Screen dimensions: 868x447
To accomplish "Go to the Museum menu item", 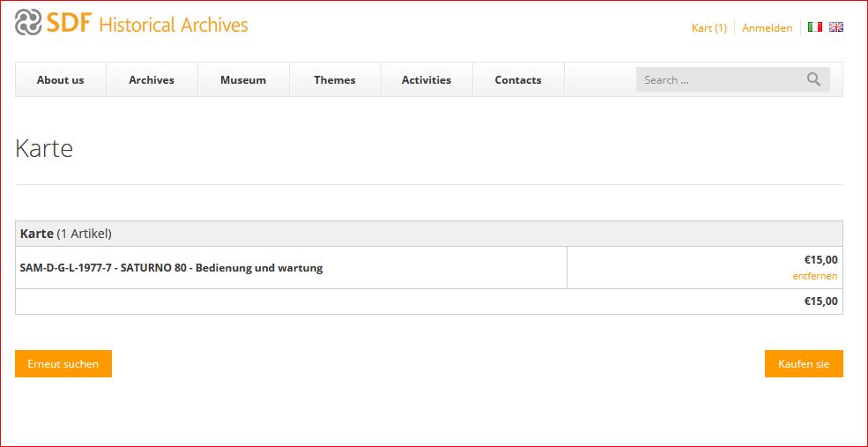I will click(243, 80).
